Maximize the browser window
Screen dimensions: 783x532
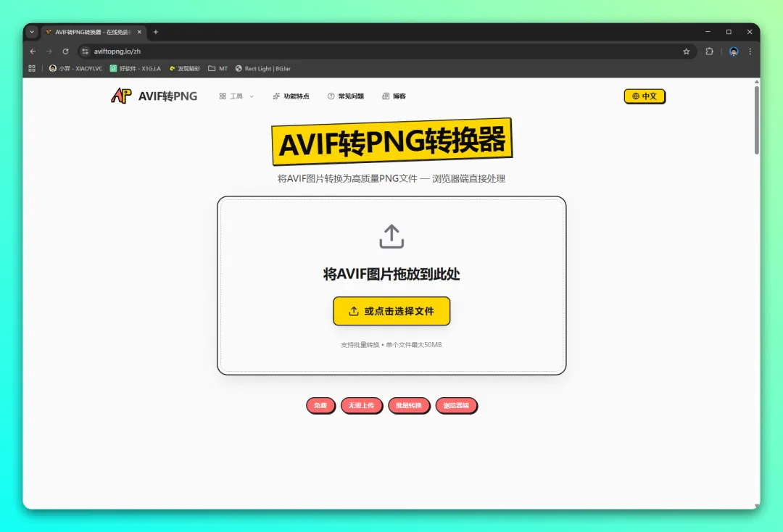pos(729,32)
